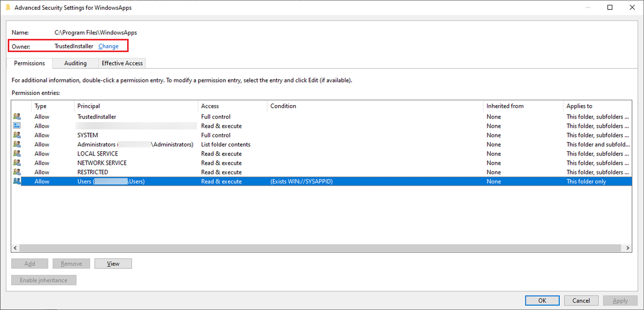Click the horizontal scrollbar right arrow

(x=628, y=248)
